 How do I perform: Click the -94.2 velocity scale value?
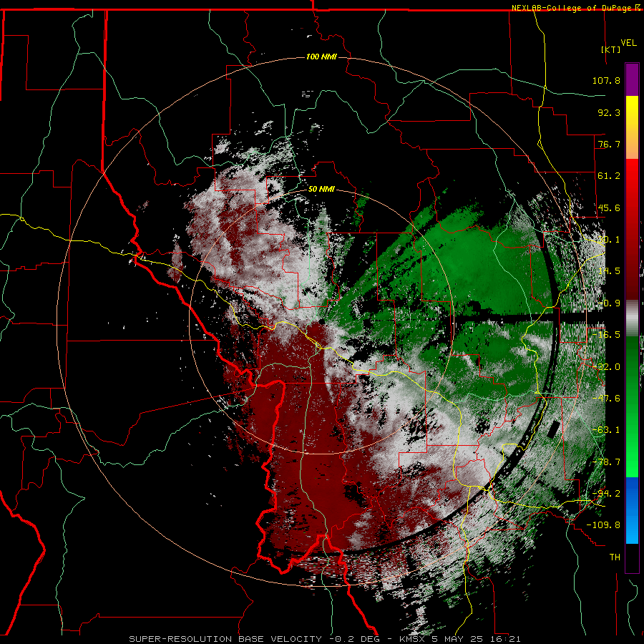(x=606, y=494)
